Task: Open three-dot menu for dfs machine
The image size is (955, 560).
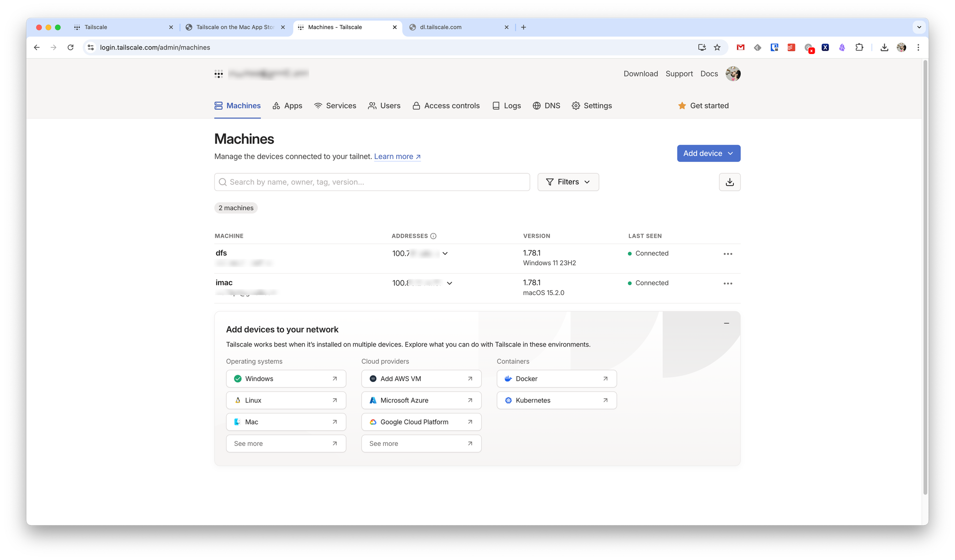Action: pyautogui.click(x=727, y=254)
